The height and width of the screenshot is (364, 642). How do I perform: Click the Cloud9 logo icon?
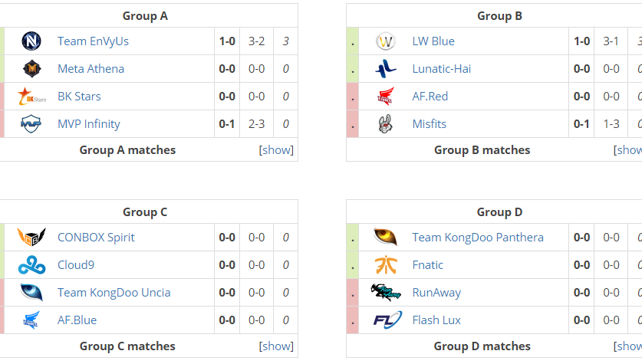[31, 265]
